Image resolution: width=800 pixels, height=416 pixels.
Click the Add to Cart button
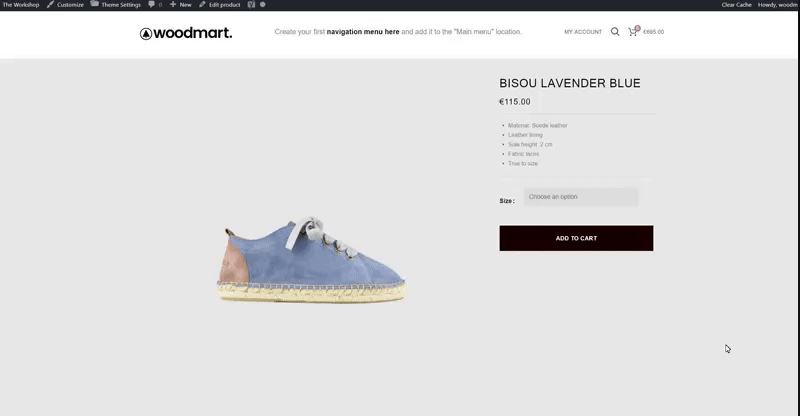coord(576,238)
